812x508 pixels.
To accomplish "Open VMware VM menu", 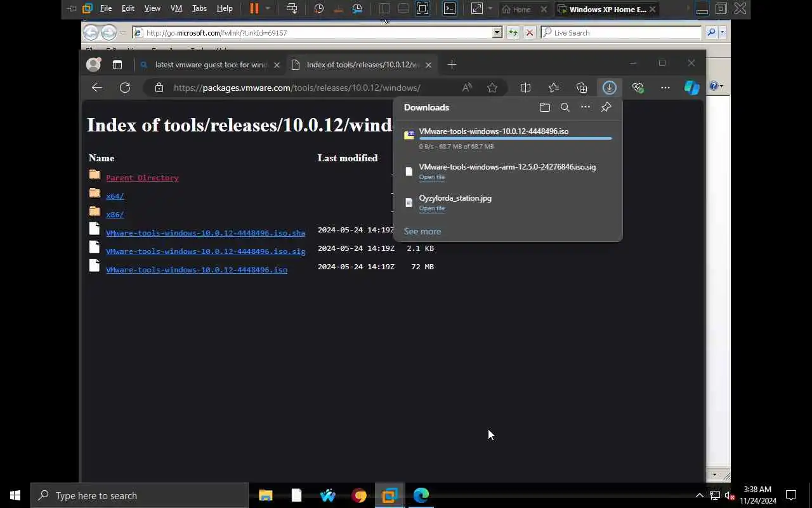I will [176, 9].
